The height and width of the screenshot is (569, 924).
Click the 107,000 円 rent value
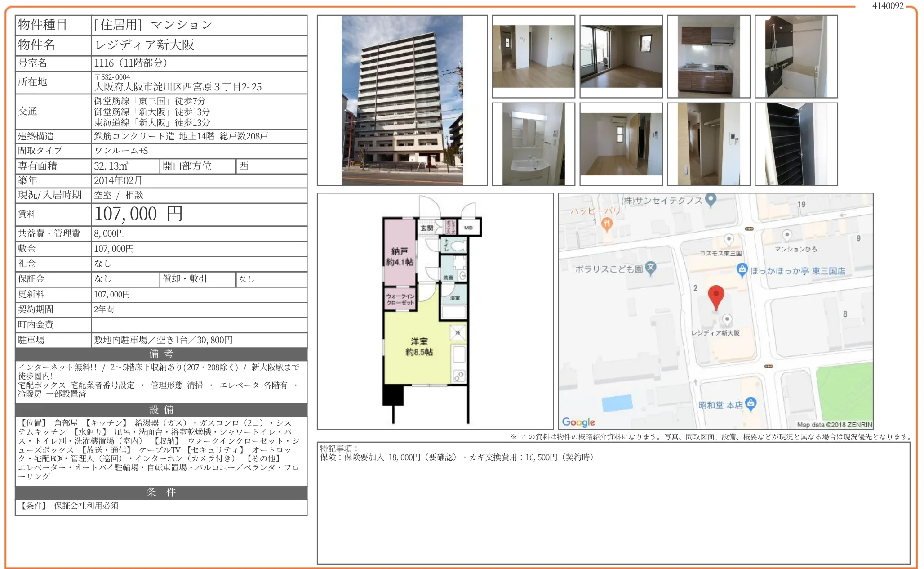(x=138, y=214)
